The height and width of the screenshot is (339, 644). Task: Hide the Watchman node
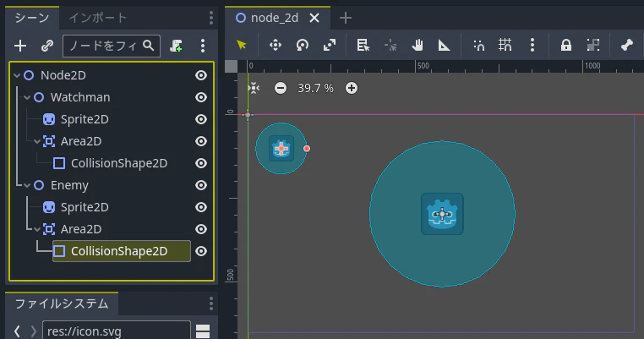201,97
